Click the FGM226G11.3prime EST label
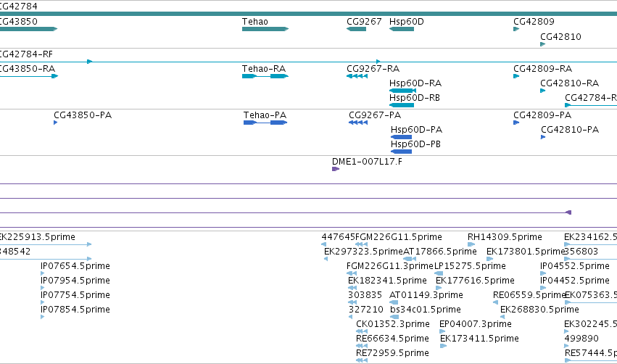 [389, 265]
